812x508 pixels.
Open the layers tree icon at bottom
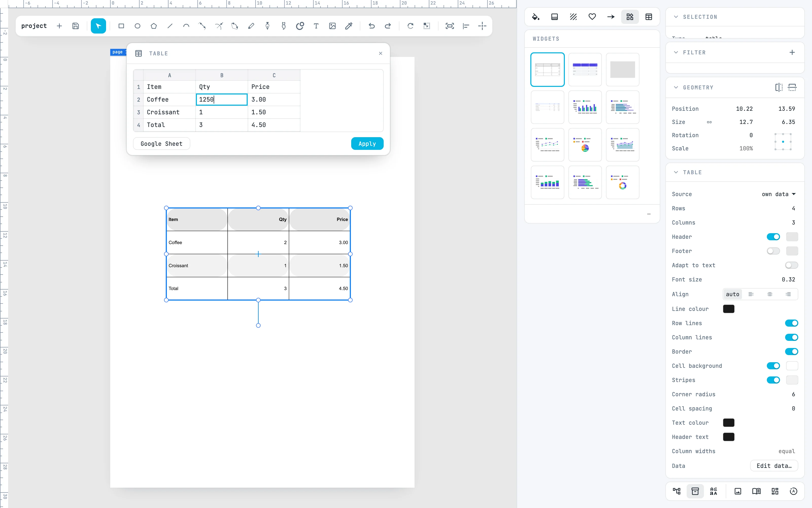[676, 491]
